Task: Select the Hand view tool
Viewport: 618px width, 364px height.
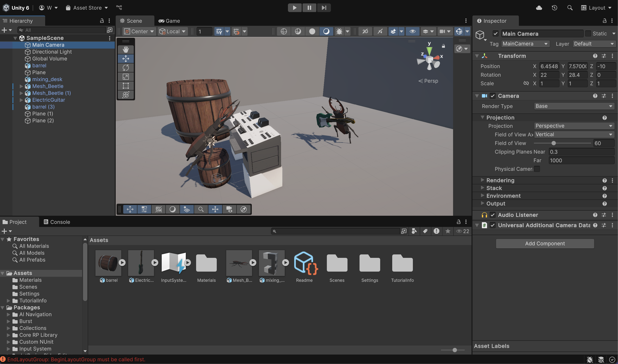Action: coord(126,50)
